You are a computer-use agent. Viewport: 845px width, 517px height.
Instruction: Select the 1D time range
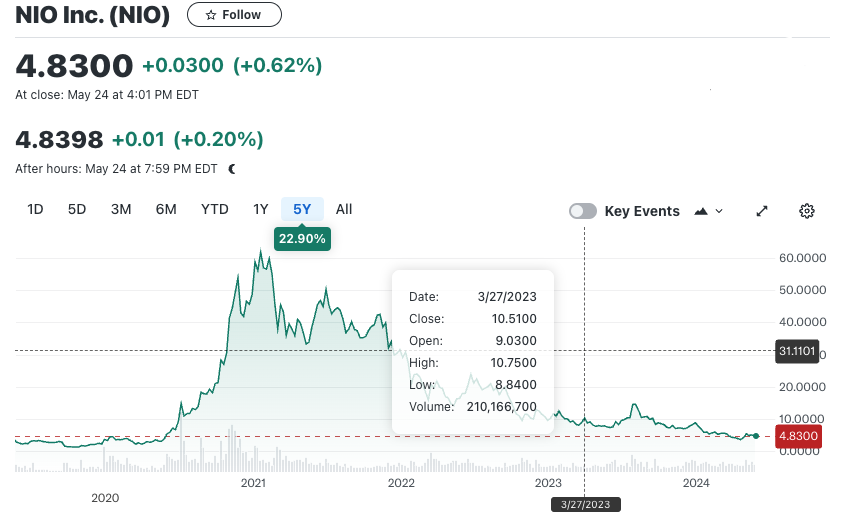35,209
